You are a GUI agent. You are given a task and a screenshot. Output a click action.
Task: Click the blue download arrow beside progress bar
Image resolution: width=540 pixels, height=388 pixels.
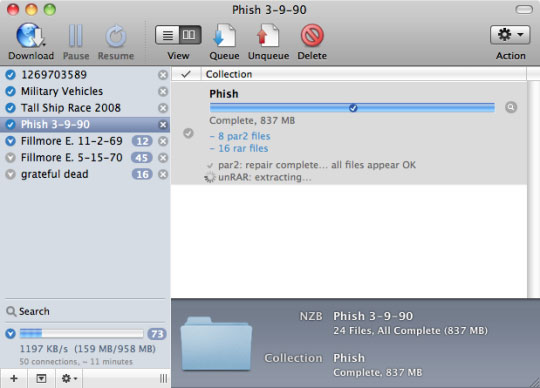[x=11, y=333]
